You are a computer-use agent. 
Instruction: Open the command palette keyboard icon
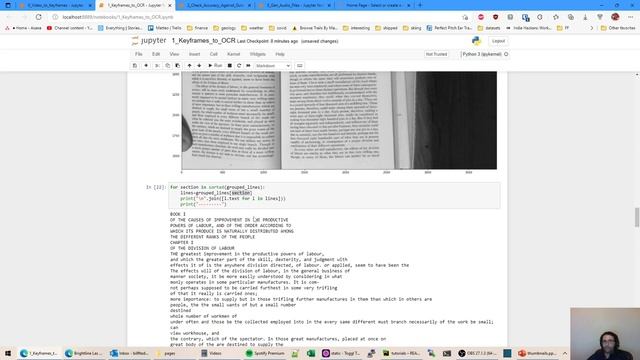pos(300,66)
